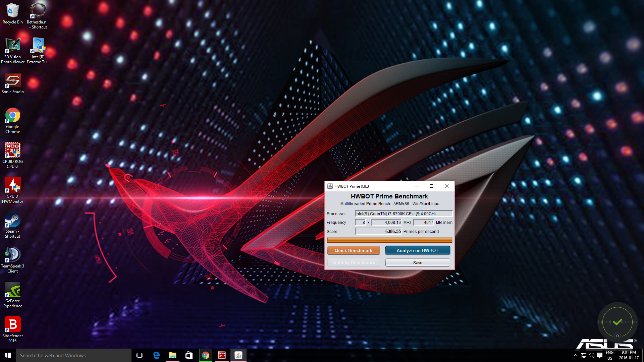Launch Steam shortcut on desktop
Viewport: 644px width, 362px height.
pyautogui.click(x=13, y=225)
